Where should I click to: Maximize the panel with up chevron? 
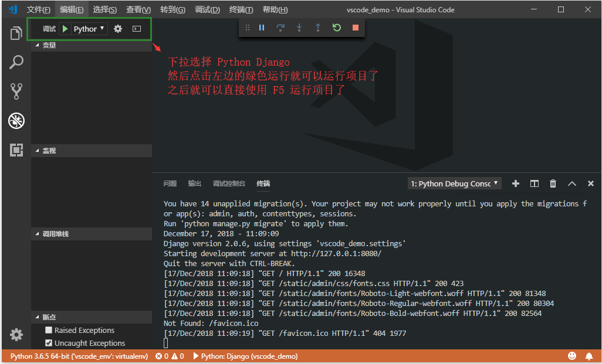coord(572,183)
